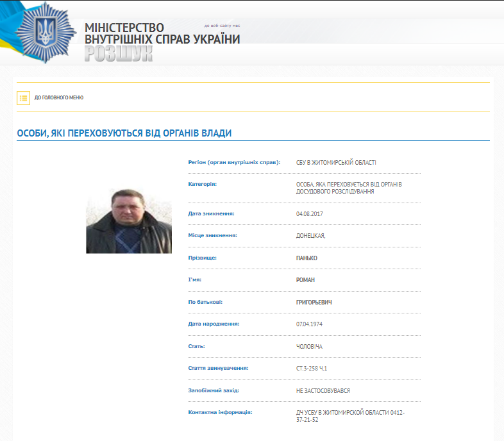Select the birth date '07.04.1974'
This screenshot has width=504, height=441.
click(x=309, y=324)
